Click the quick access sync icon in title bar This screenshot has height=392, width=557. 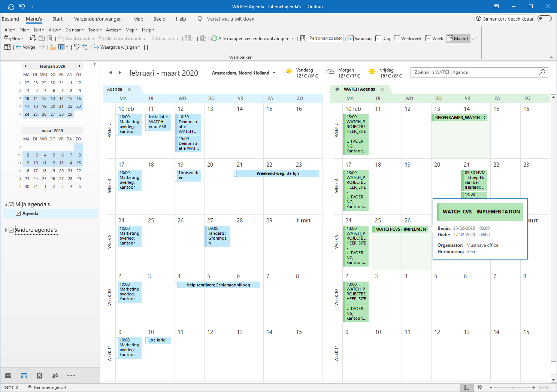(x=11, y=6)
